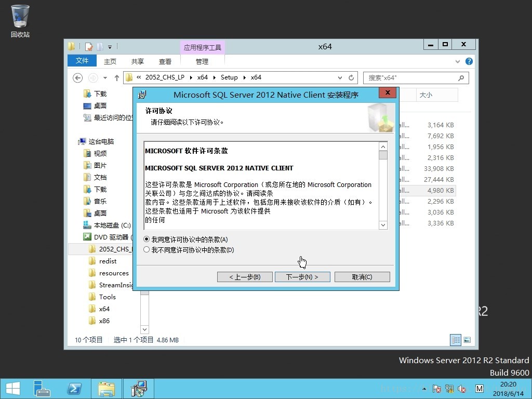Select the resources folder in tree

114,273
